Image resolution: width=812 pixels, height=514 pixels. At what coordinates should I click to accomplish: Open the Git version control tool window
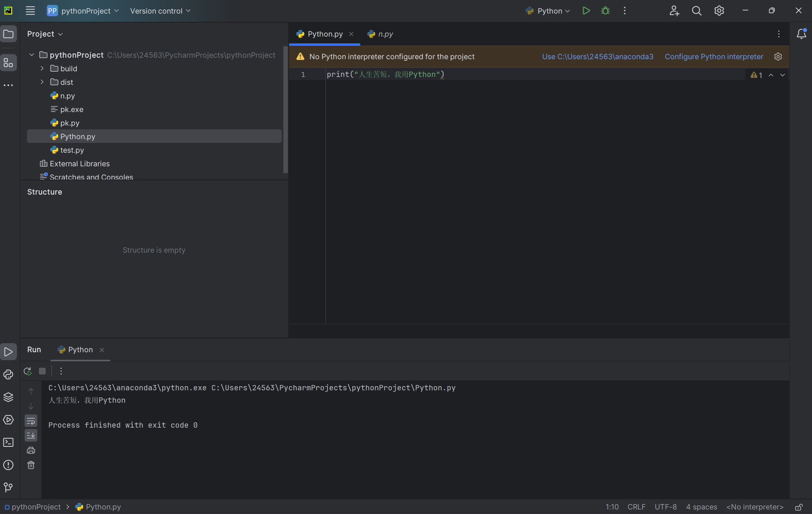[8, 487]
